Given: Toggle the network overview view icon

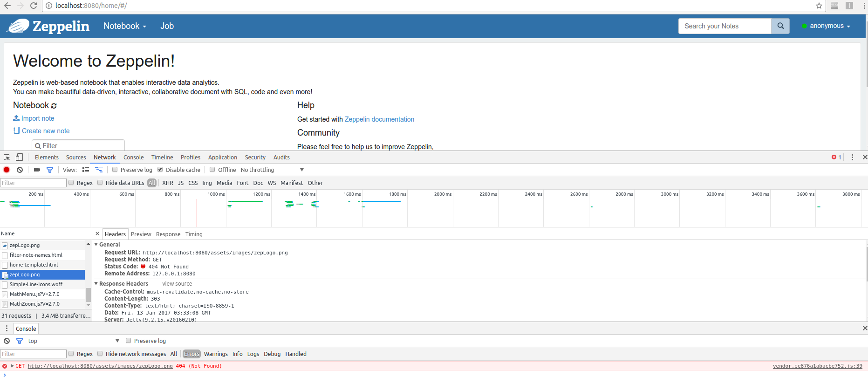Looking at the screenshot, I should tap(99, 170).
